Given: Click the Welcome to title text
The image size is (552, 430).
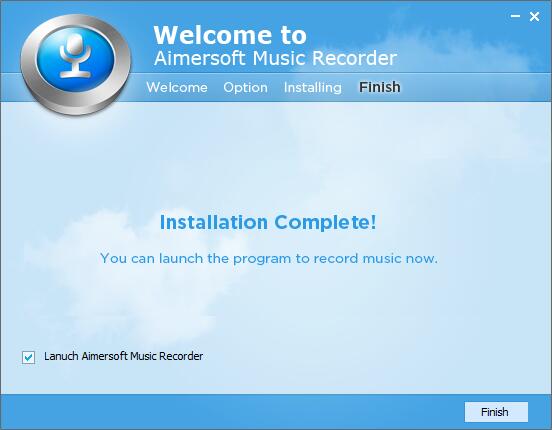Looking at the screenshot, I should pyautogui.click(x=230, y=35).
